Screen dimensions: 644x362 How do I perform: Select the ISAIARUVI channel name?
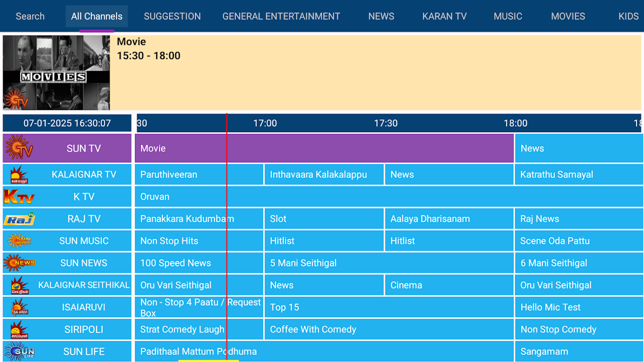84,308
